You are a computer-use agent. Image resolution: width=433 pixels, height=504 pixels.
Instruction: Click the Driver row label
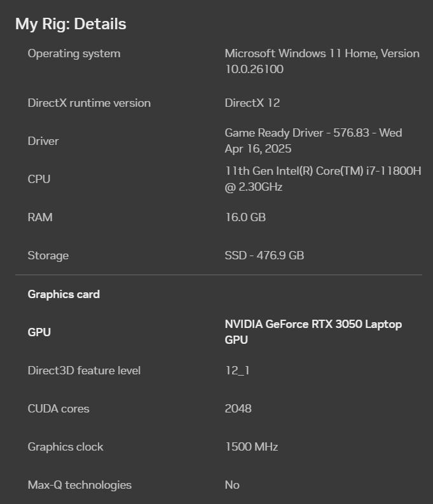coord(43,141)
